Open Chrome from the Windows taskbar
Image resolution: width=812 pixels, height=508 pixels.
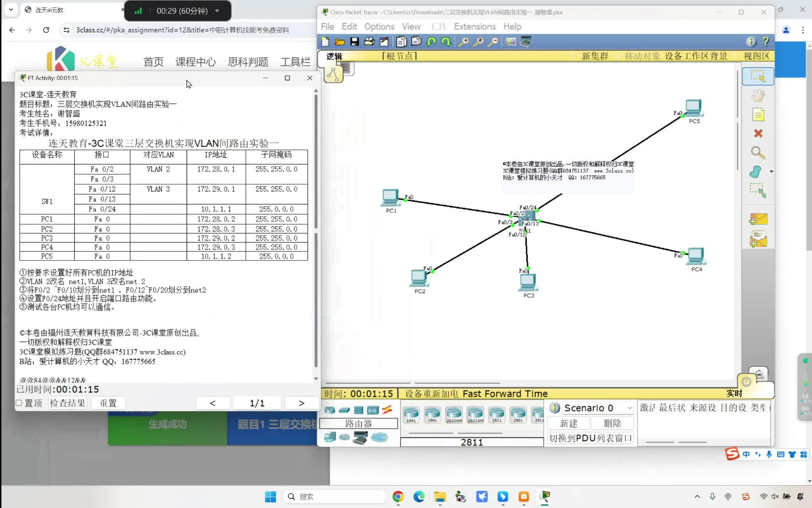398,496
